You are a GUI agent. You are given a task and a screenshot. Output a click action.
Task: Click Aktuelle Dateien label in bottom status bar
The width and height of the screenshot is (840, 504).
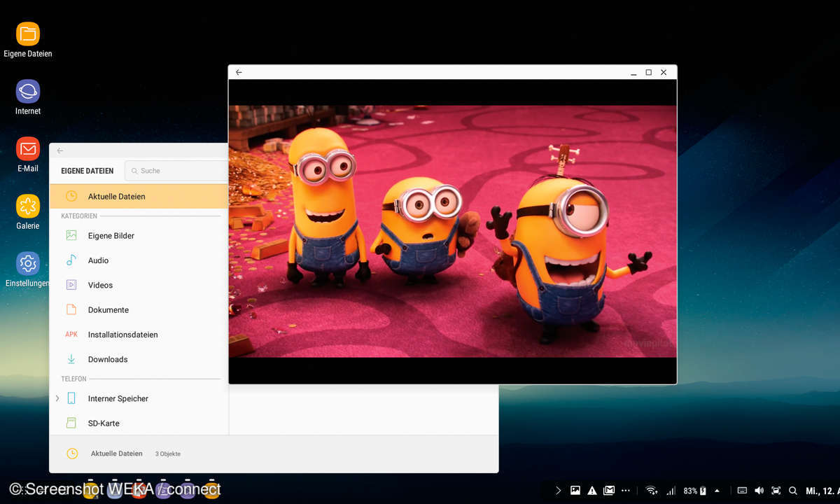[116, 454]
